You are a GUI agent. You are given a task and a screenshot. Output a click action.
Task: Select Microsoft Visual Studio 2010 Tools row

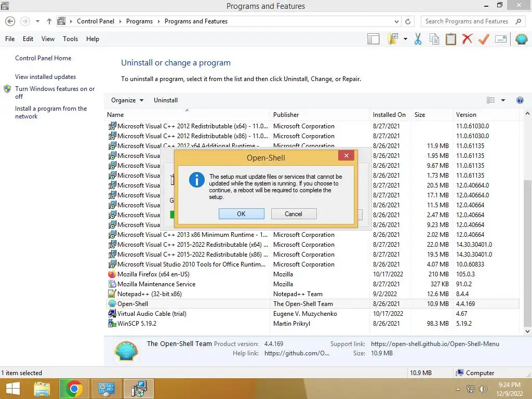[x=312, y=264]
